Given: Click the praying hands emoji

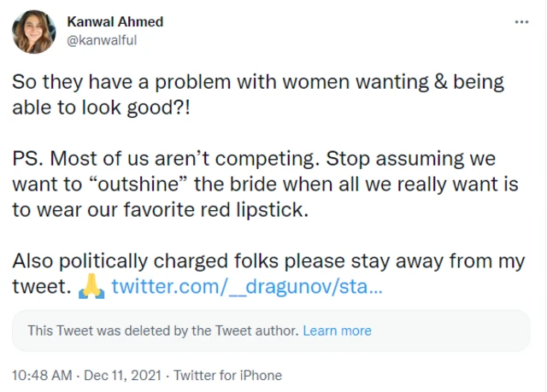Looking at the screenshot, I should click(x=91, y=287).
